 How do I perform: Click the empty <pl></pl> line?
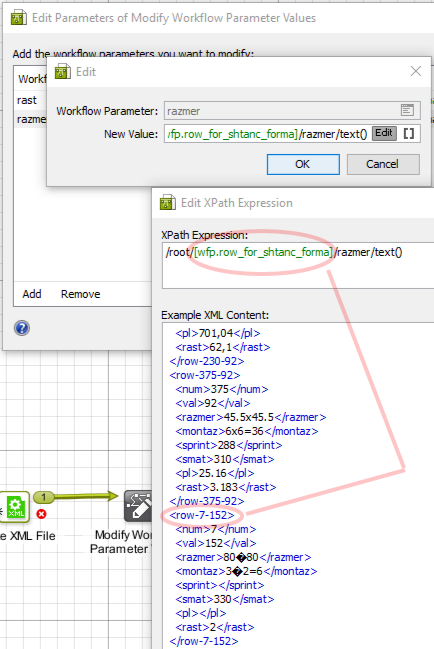pyautogui.click(x=201, y=613)
